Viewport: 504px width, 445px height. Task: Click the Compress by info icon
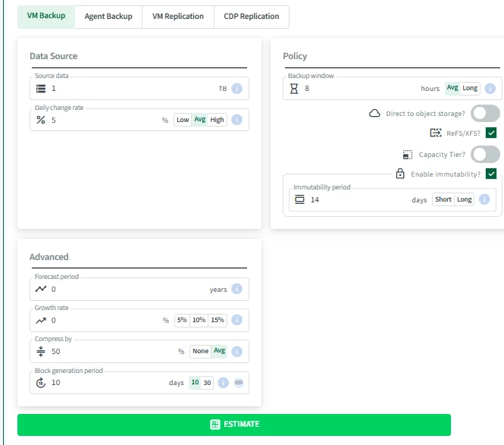(236, 352)
